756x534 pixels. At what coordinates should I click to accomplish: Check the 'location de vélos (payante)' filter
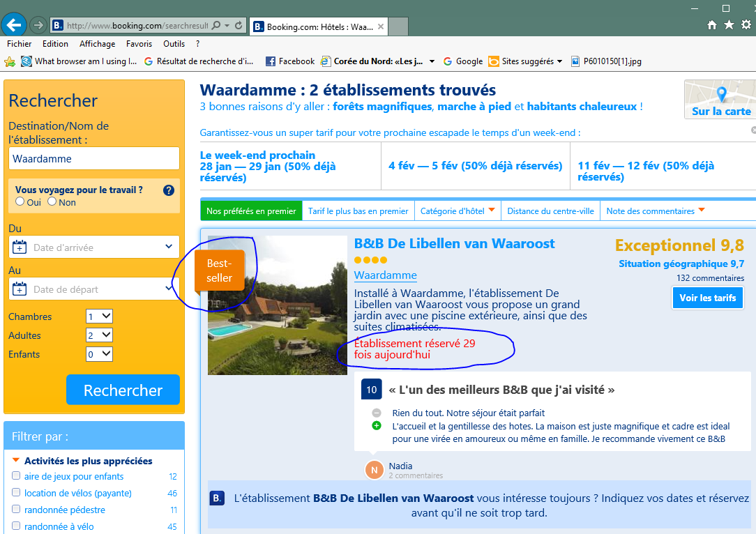(x=16, y=492)
